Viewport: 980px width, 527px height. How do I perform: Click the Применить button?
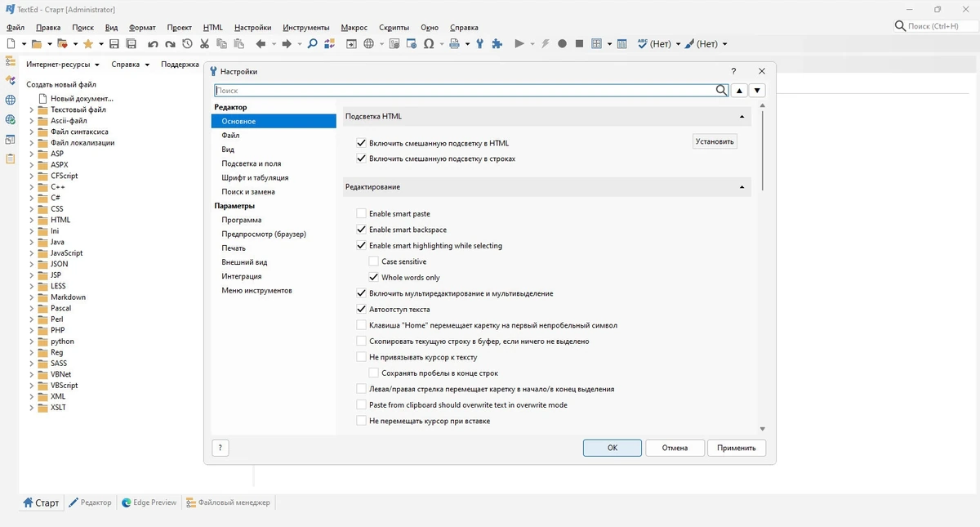tap(737, 448)
